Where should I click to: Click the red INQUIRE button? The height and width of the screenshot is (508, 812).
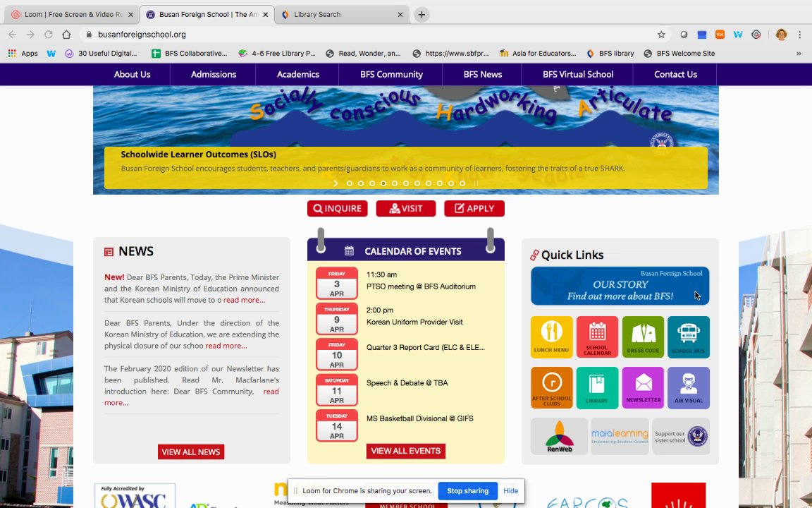pos(337,208)
